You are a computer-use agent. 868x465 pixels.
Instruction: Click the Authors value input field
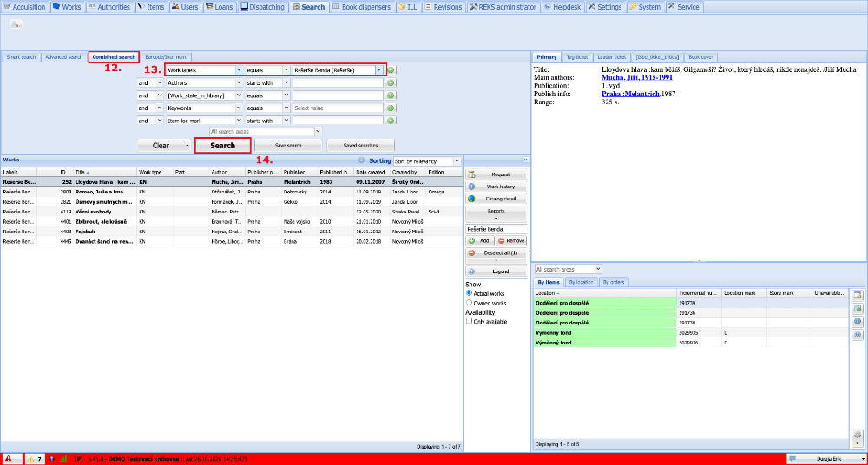click(338, 83)
